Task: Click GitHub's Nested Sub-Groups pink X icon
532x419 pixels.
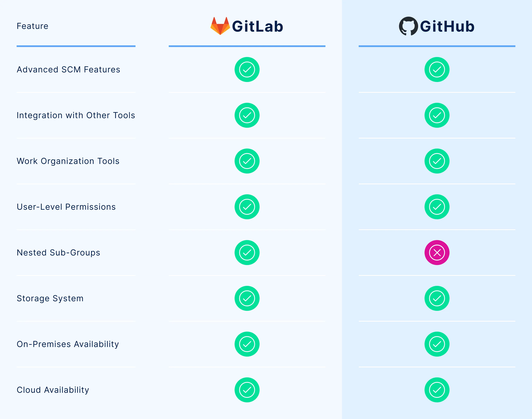Action: [x=437, y=252]
